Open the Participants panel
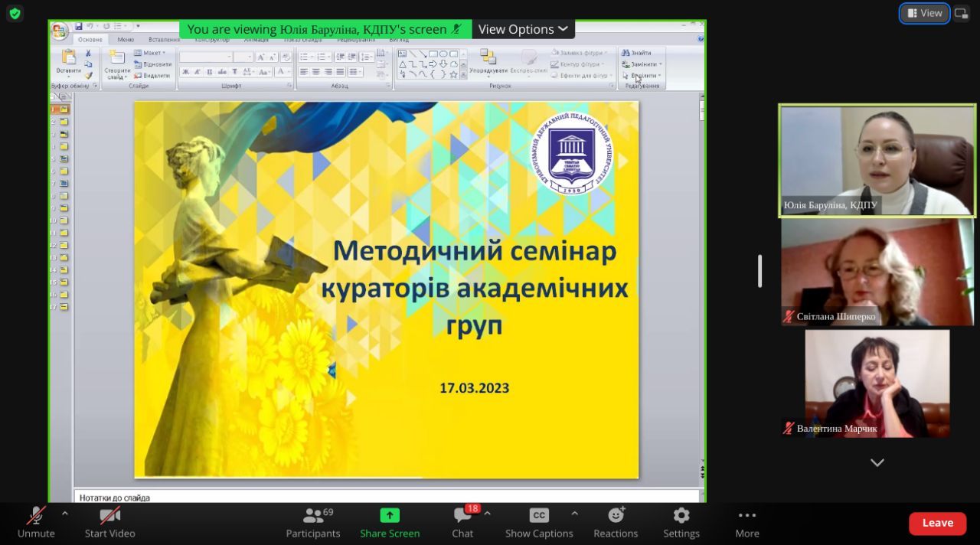The width and height of the screenshot is (980, 545). coord(313,523)
